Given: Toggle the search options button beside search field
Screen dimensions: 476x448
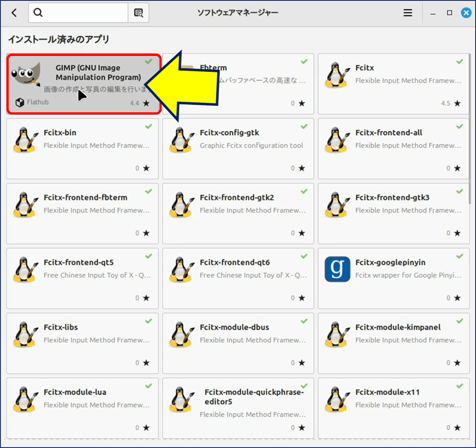Looking at the screenshot, I should click(139, 12).
